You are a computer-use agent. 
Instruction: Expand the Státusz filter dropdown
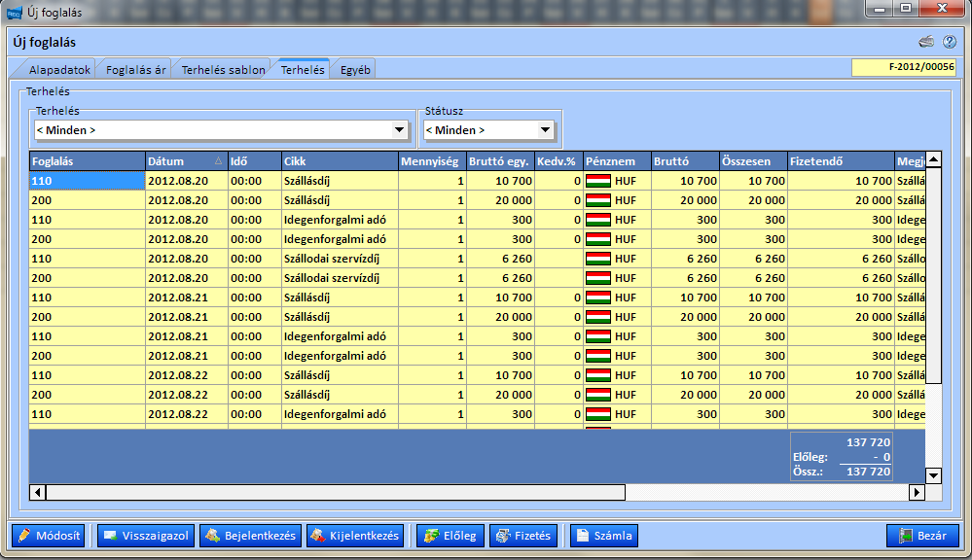tap(545, 130)
